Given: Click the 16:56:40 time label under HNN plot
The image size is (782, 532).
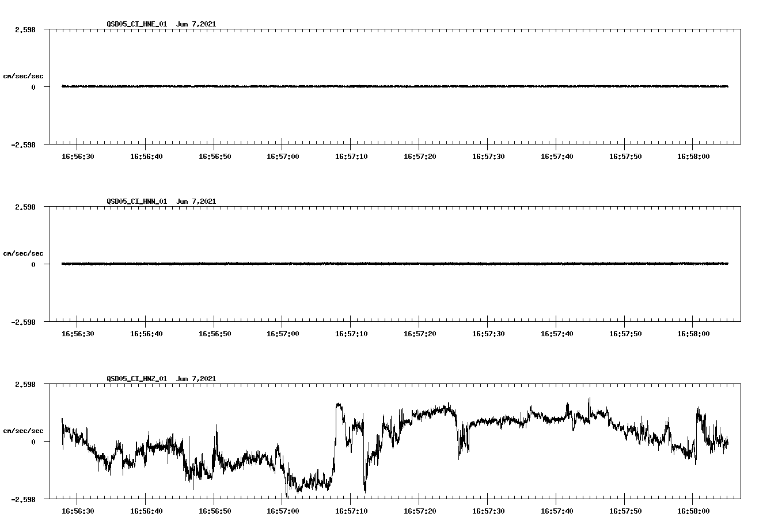Looking at the screenshot, I should coord(146,334).
